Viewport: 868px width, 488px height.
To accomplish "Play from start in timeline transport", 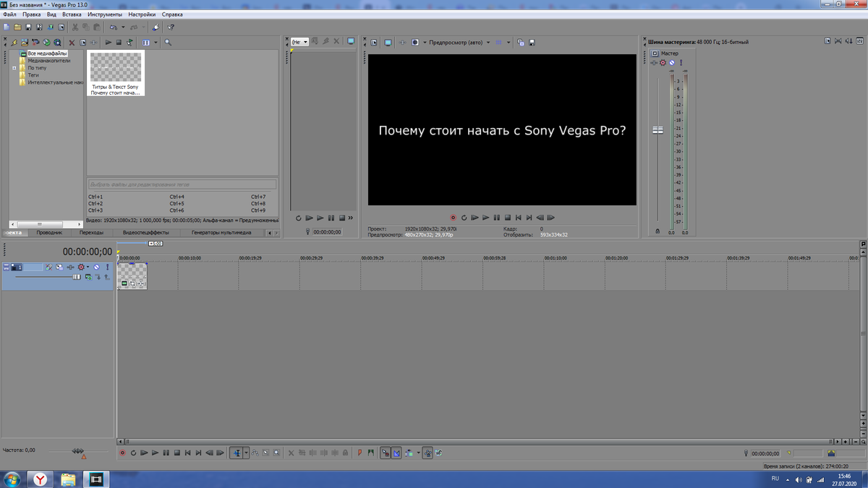I will [x=144, y=453].
